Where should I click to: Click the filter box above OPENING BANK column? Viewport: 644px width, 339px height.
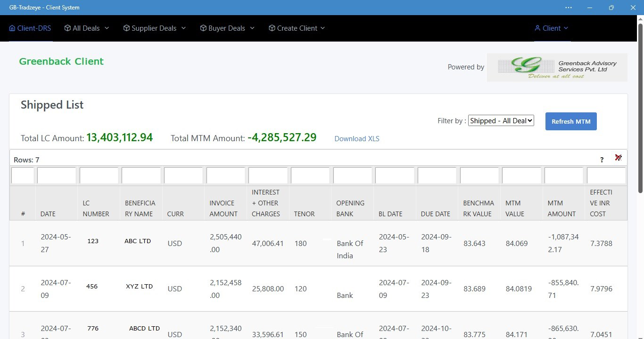(x=353, y=175)
